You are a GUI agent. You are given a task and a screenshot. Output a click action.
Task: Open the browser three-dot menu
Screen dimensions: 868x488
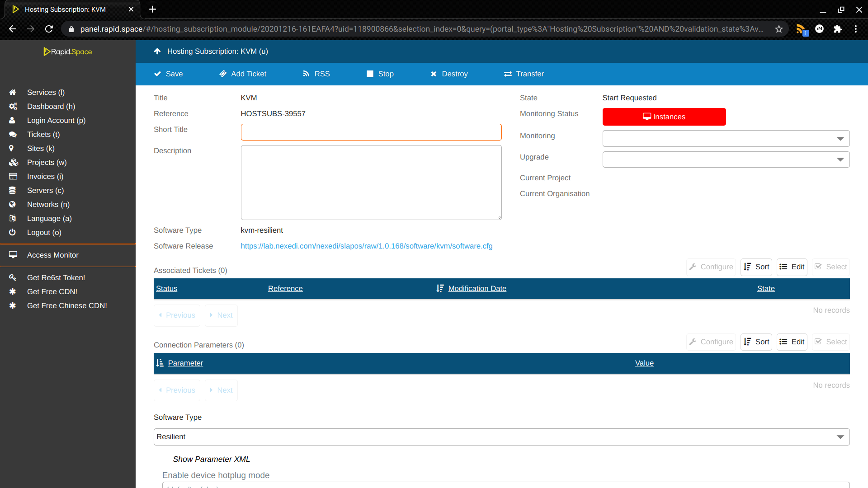click(x=856, y=29)
